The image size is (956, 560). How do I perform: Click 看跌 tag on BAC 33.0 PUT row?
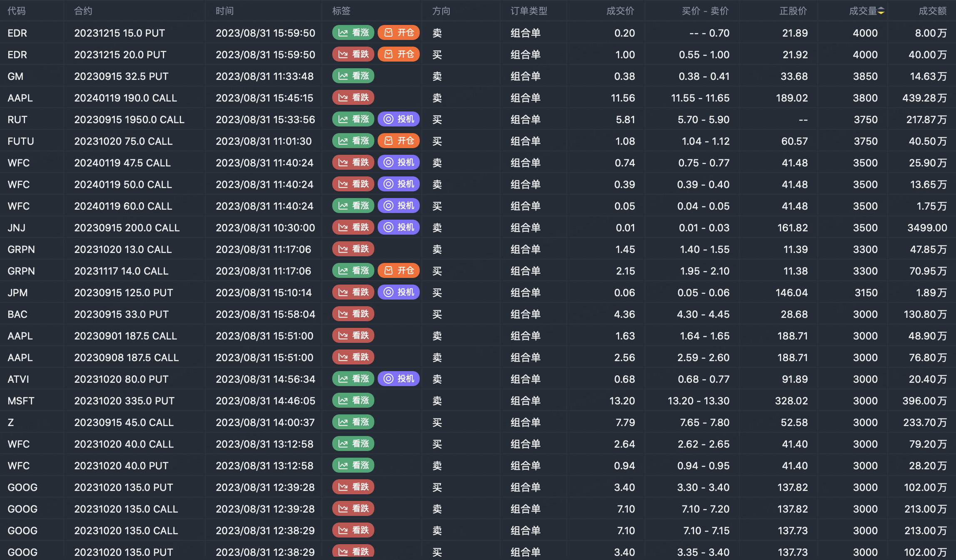tap(353, 314)
